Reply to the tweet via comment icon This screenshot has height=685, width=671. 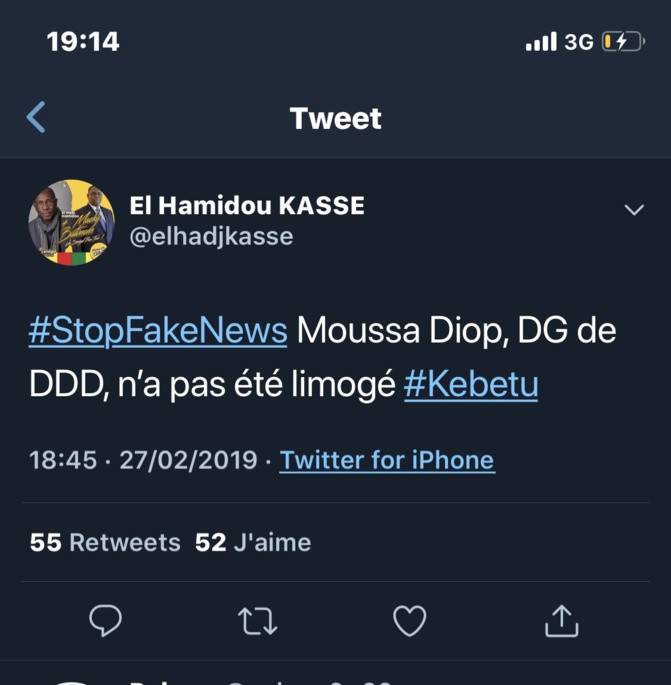[x=105, y=621]
